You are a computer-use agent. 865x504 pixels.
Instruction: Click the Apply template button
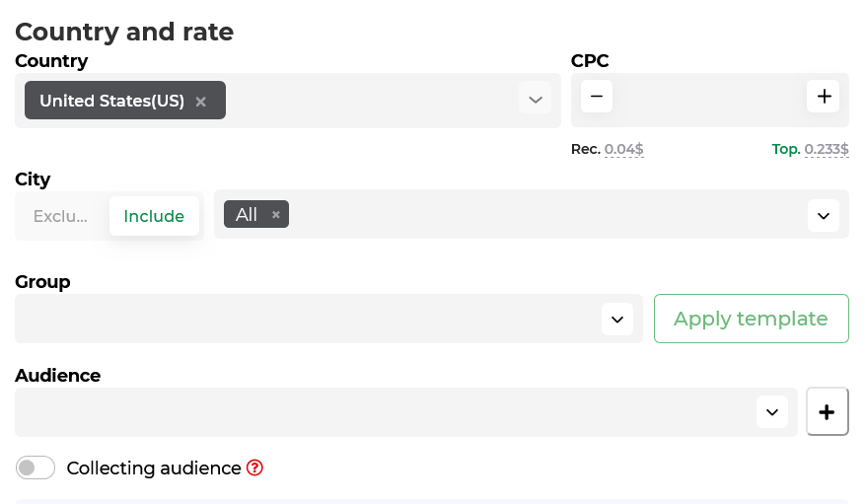pyautogui.click(x=751, y=319)
